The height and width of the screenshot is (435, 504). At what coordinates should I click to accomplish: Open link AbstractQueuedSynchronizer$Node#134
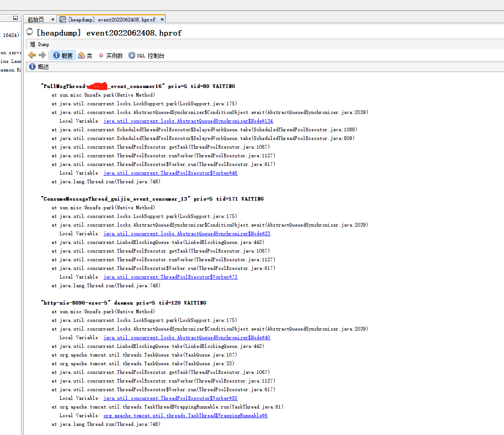(x=188, y=121)
